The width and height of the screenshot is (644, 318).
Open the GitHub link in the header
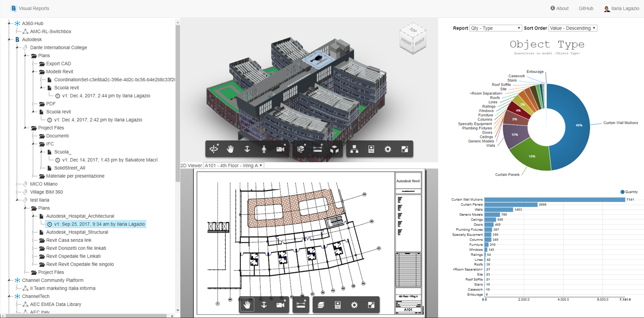pyautogui.click(x=585, y=8)
